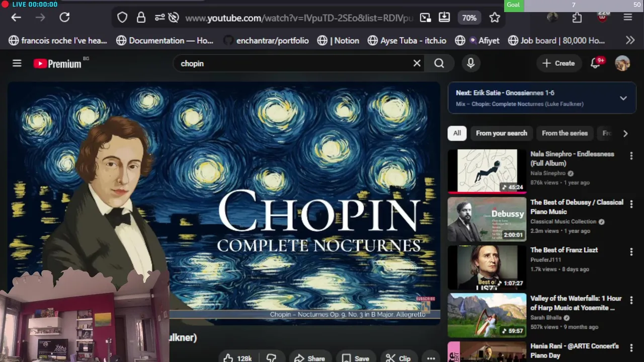Open 'Valley of the Waterfalls' harp music title
Viewport: 644px width, 362px height.
(x=576, y=303)
